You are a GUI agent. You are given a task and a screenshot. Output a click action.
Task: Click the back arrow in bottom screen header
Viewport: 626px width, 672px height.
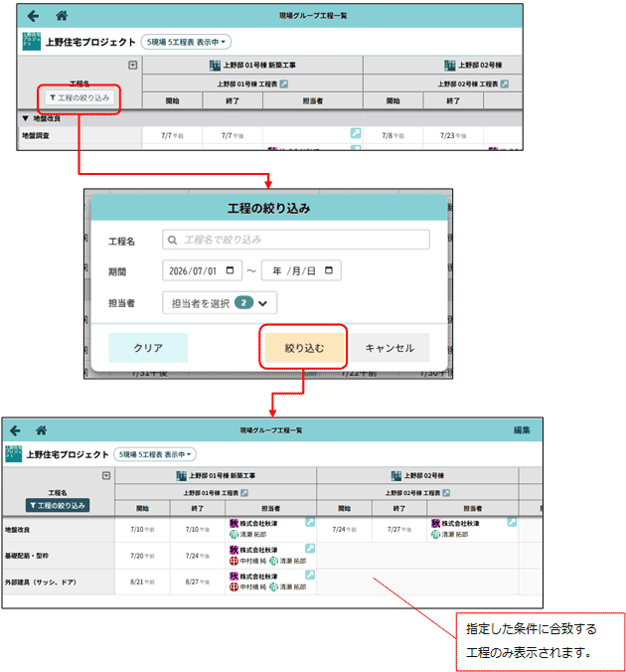pyautogui.click(x=16, y=430)
